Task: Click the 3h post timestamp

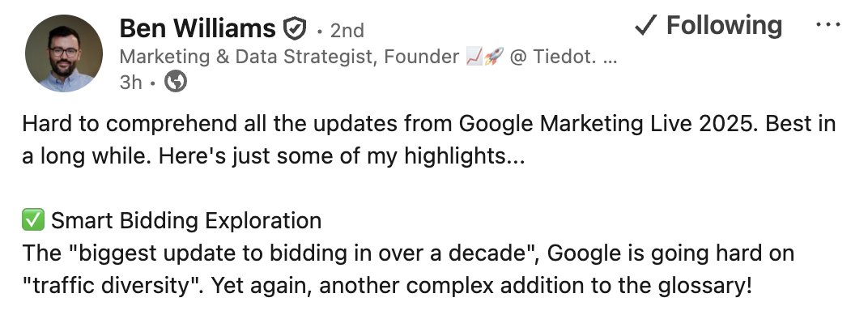Action: tap(130, 83)
